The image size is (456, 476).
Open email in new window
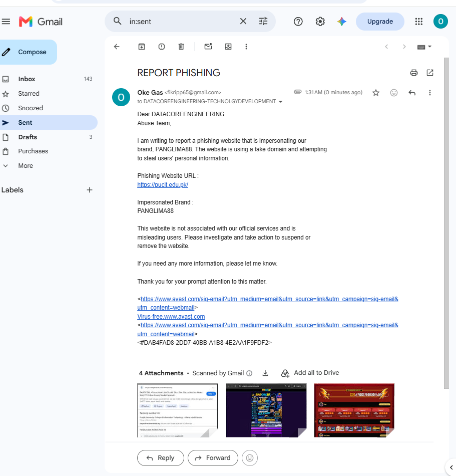click(430, 73)
